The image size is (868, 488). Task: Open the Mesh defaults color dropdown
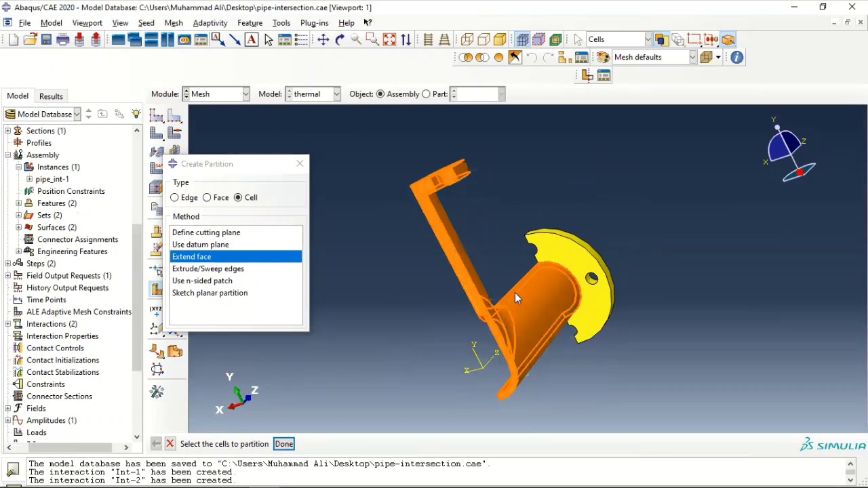(654, 57)
